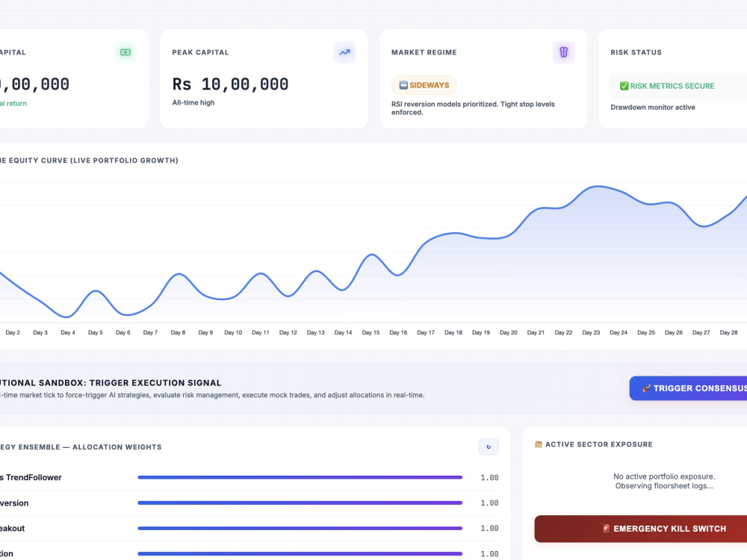The image size is (747, 560).
Task: Click the 'PEAK CAPITAL' card heading
Action: [200, 52]
